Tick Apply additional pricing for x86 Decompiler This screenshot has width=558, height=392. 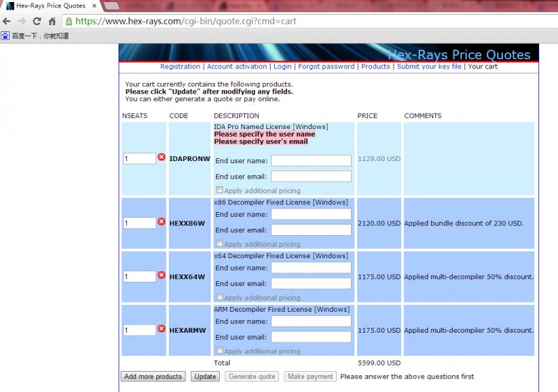tap(220, 243)
